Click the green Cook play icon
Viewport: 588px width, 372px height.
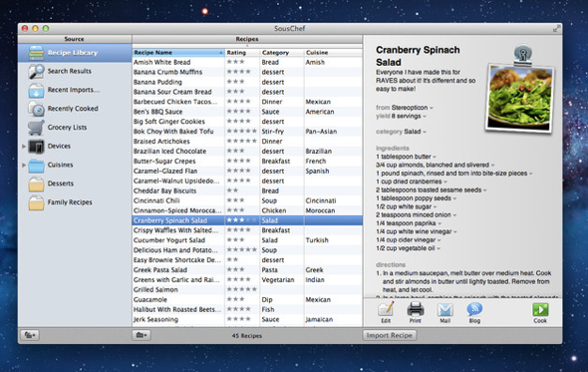[540, 310]
